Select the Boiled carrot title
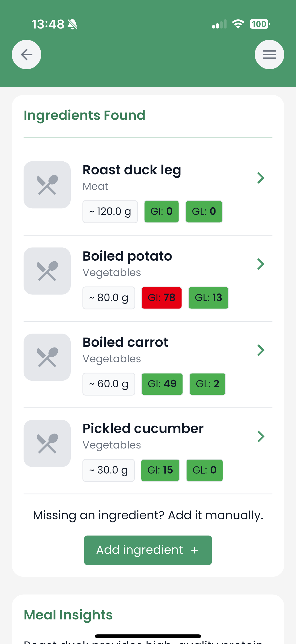 (x=125, y=342)
